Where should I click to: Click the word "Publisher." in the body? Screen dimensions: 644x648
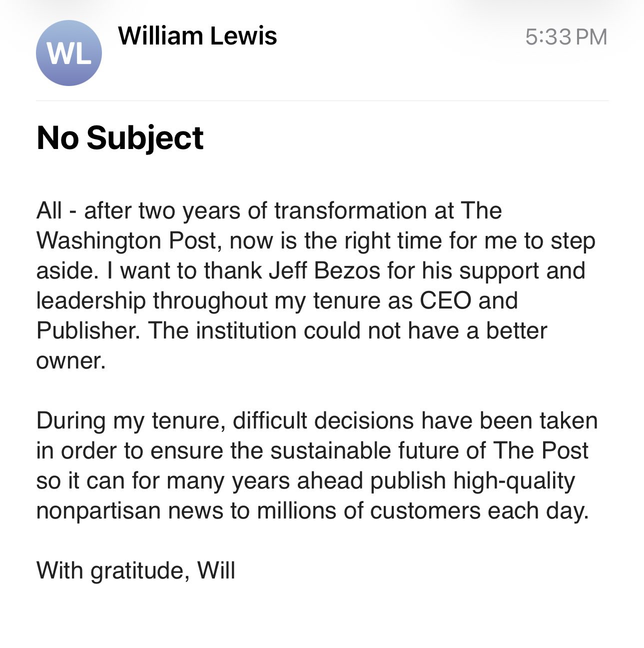coord(88,330)
